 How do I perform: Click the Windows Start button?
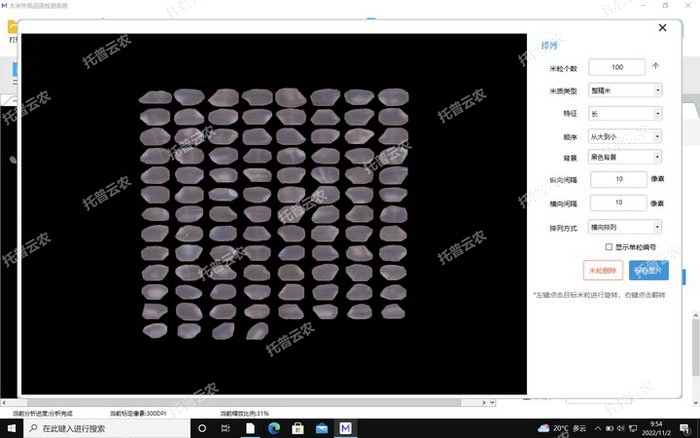tap(11, 428)
